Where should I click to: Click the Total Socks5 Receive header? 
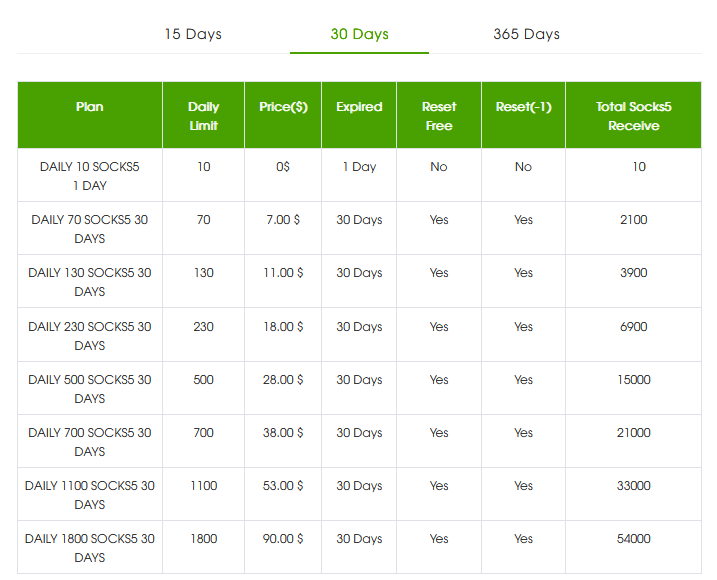click(x=633, y=116)
